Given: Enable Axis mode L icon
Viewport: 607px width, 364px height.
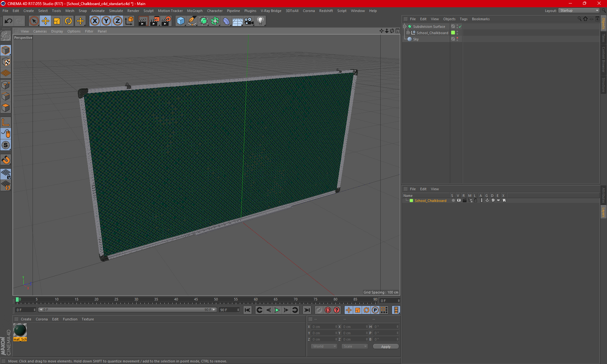Looking at the screenshot, I should pyautogui.click(x=6, y=122).
